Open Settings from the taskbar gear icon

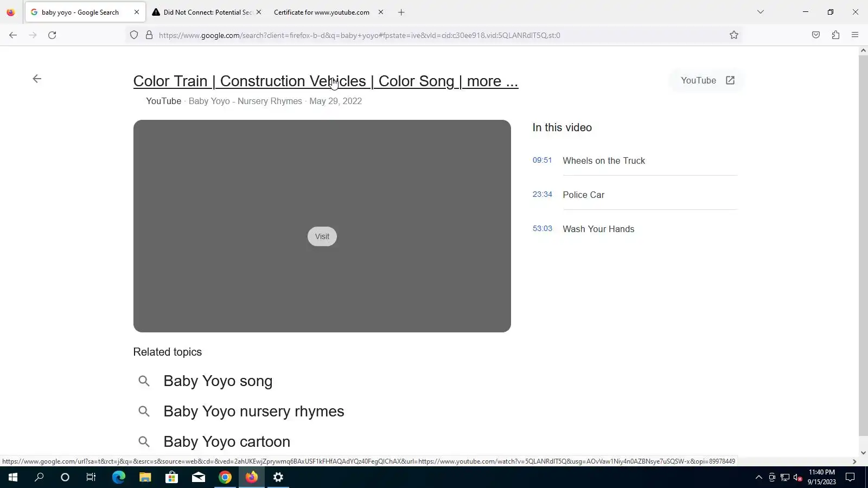pyautogui.click(x=278, y=477)
